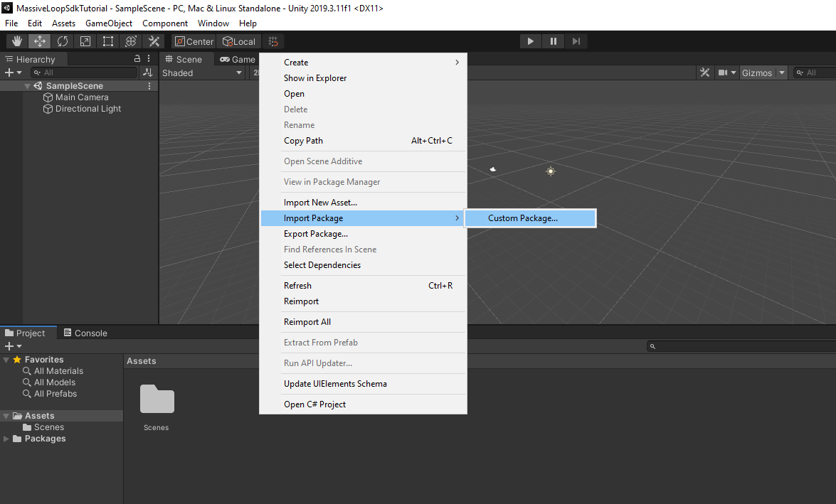The height and width of the screenshot is (504, 836).
Task: Expand the Packages folder in Project
Action: click(6, 439)
